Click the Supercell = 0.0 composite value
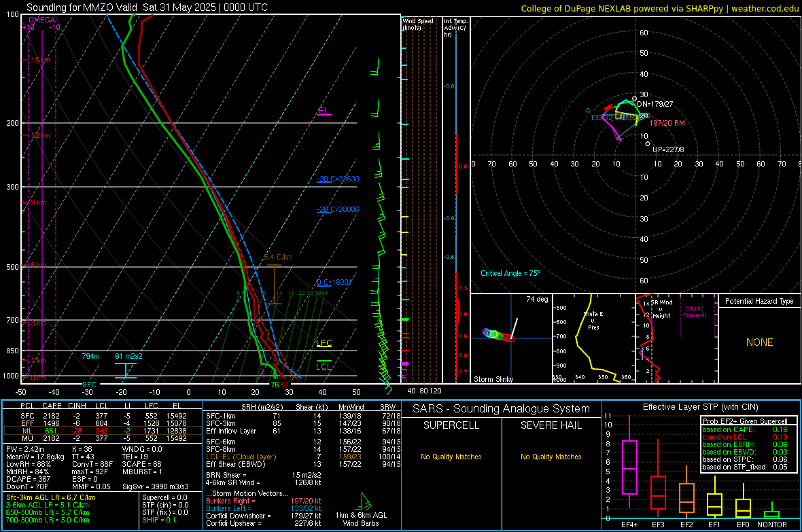Viewport: 802px width, 532px height. coord(164,497)
